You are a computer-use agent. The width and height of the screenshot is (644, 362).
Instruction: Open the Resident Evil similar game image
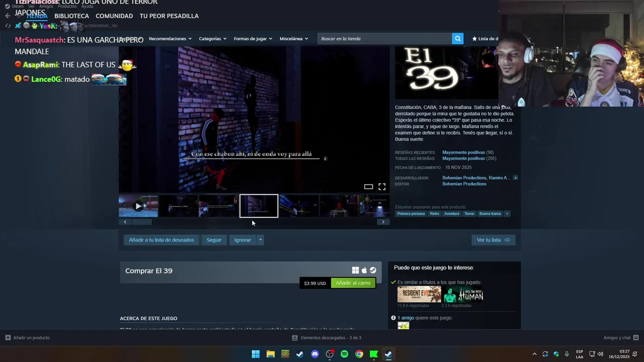[x=419, y=294]
